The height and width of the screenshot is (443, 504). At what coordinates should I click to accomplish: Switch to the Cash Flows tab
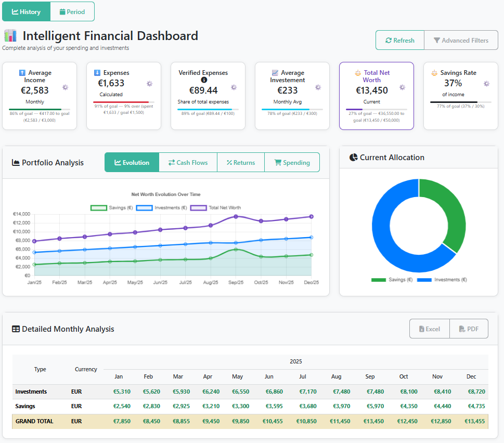coord(188,163)
